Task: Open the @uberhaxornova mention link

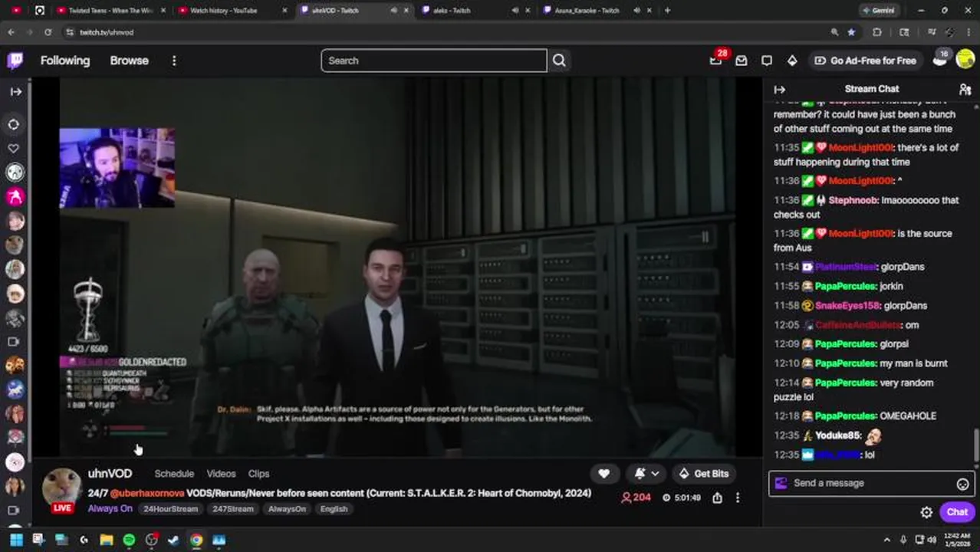Action: coord(147,493)
